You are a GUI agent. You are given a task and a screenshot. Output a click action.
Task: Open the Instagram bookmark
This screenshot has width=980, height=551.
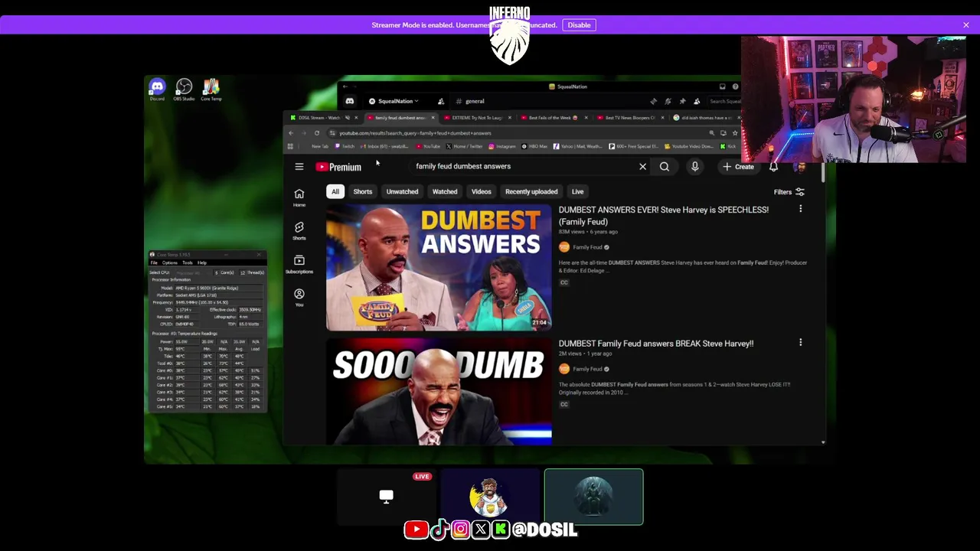pyautogui.click(x=501, y=146)
